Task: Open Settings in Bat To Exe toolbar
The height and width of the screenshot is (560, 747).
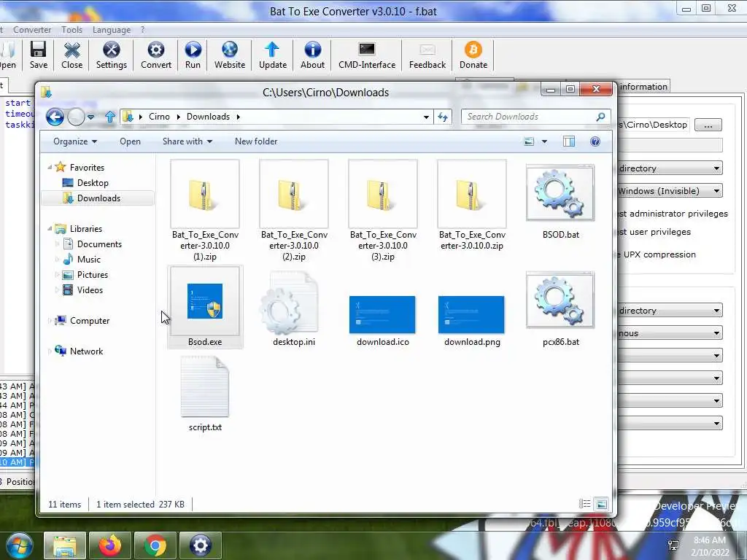Action: coord(111,55)
